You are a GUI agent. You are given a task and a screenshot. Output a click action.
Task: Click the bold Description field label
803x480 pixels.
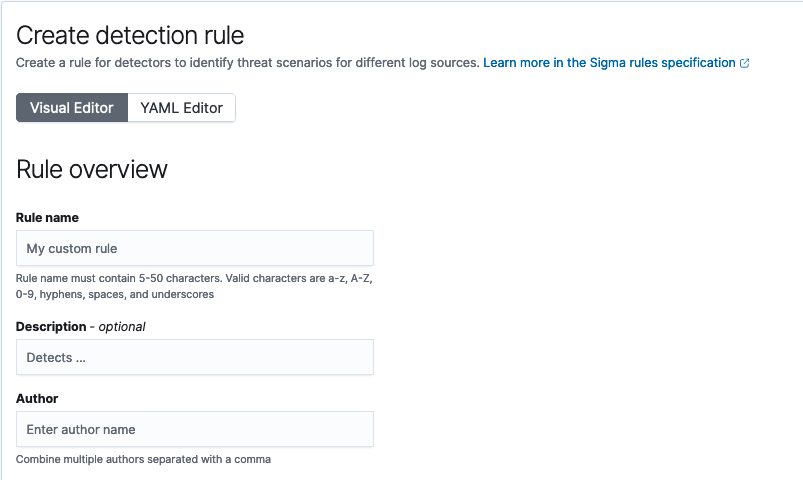pos(51,327)
